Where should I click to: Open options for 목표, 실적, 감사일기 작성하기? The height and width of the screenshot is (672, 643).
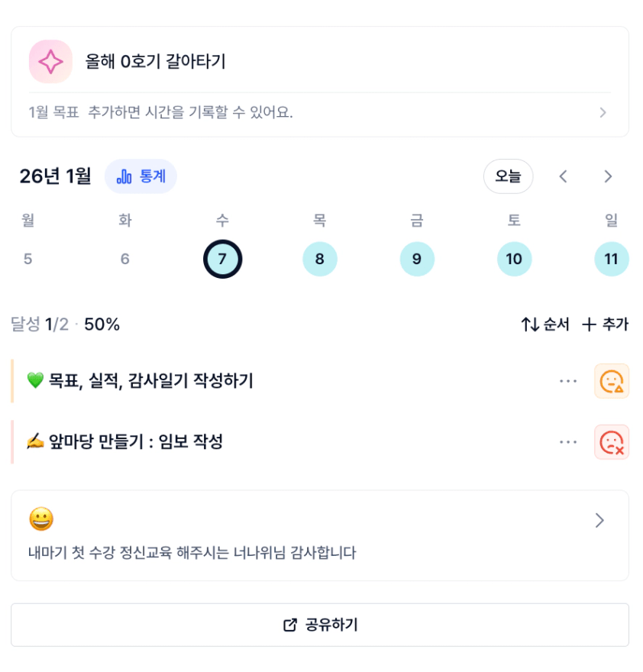[567, 381]
